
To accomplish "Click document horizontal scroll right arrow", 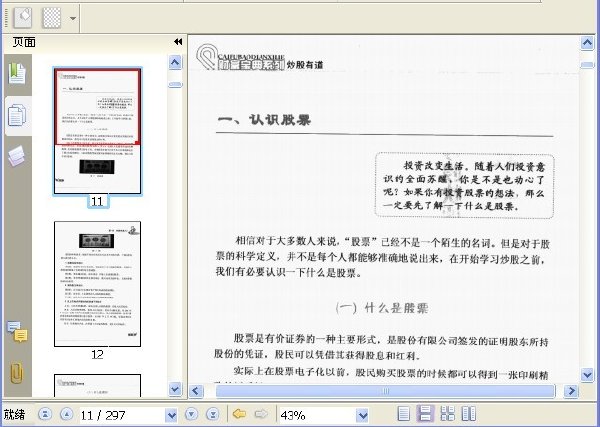I will [571, 391].
